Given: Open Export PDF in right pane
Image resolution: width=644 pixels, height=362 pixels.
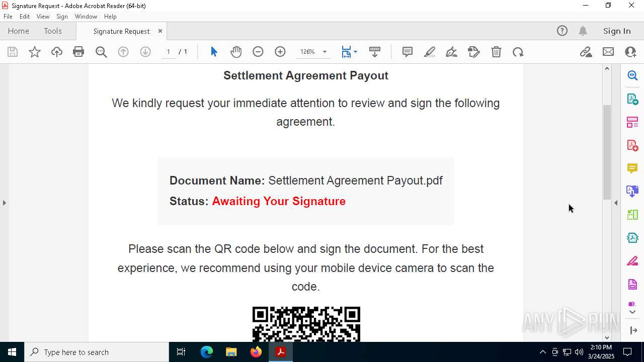Looking at the screenshot, I should 632,99.
